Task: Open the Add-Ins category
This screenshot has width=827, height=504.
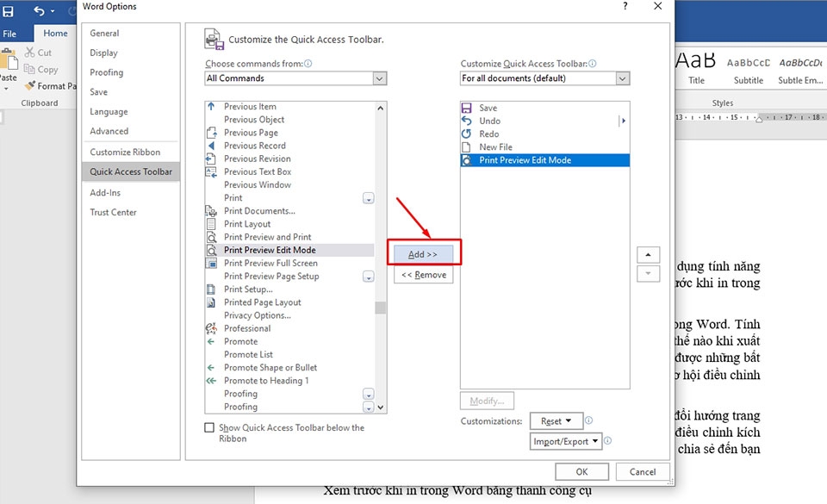Action: 105,192
